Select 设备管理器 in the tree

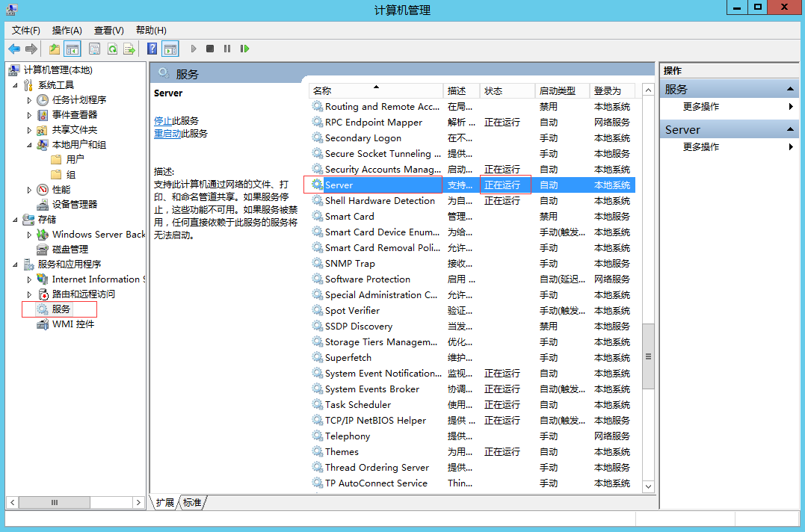(74, 205)
